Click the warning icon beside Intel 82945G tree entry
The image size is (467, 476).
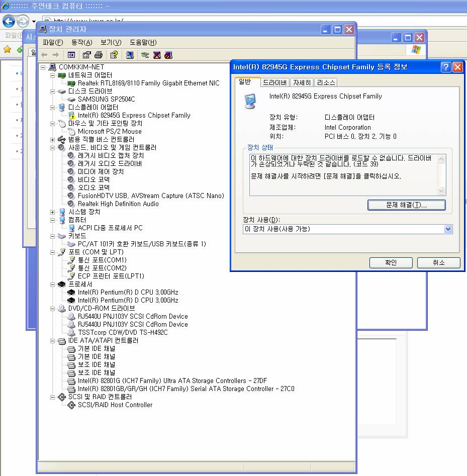pyautogui.click(x=72, y=116)
